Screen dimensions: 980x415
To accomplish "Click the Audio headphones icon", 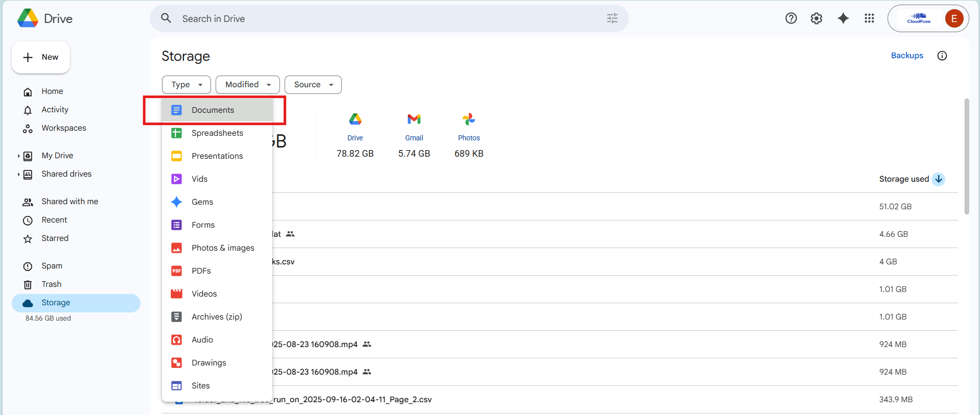I will 176,339.
